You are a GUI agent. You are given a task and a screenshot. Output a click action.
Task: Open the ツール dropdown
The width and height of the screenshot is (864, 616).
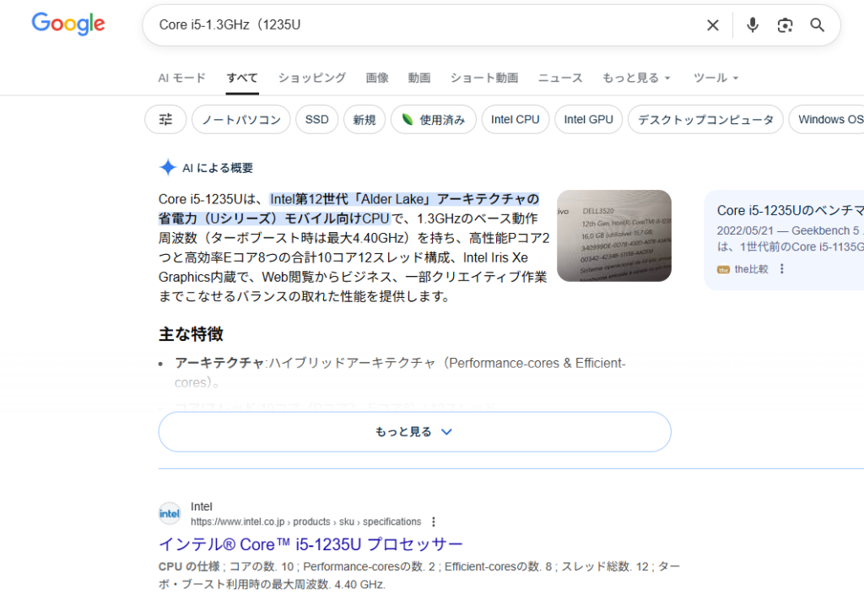pos(715,78)
